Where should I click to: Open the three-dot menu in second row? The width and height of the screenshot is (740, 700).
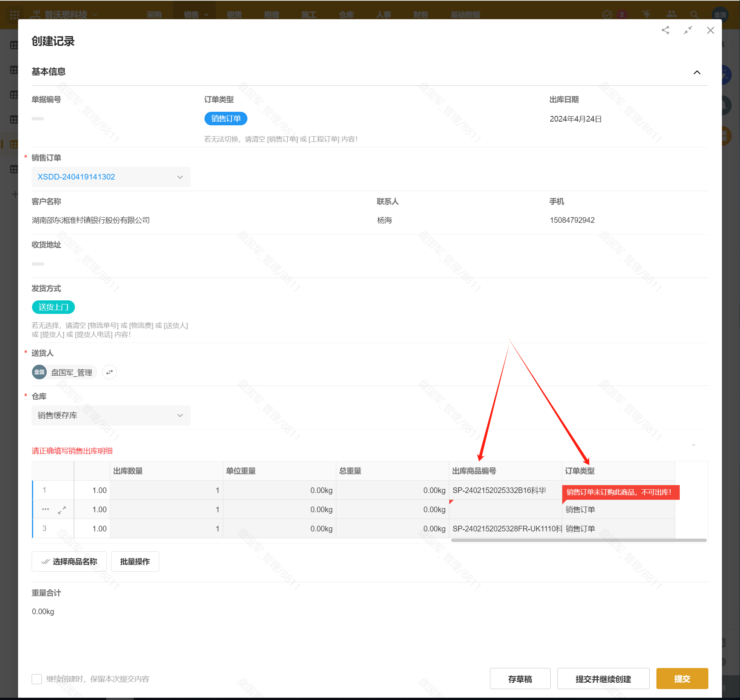46,509
